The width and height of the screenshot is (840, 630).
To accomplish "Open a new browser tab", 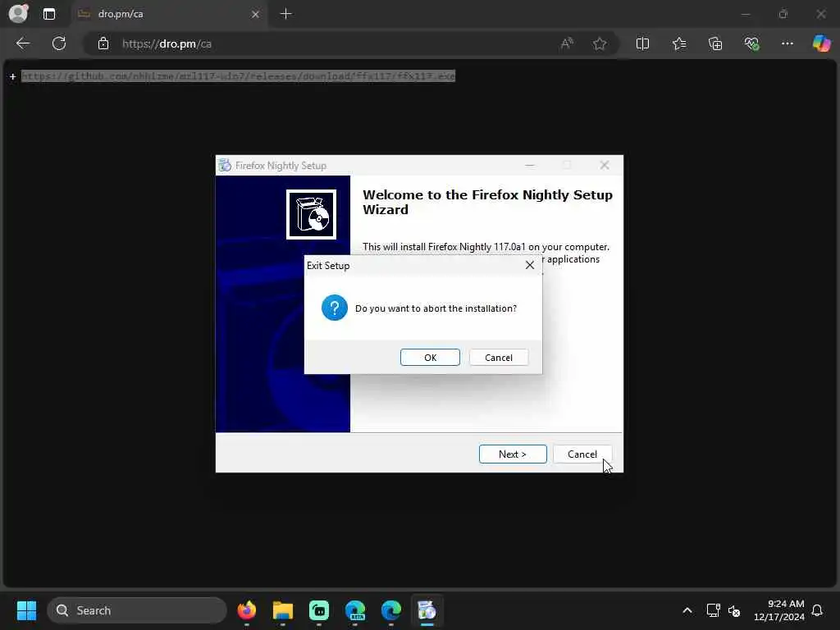I will tap(286, 14).
